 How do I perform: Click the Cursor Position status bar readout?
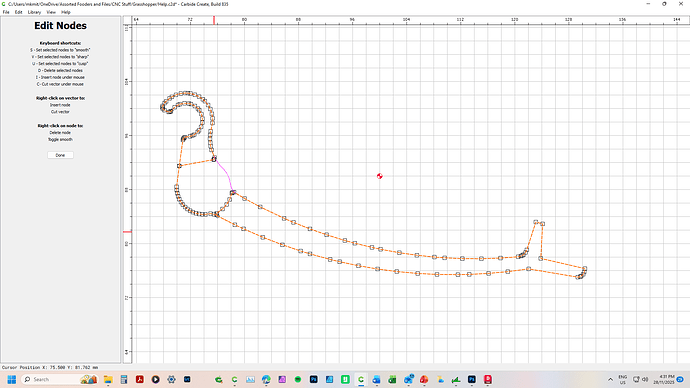[50, 367]
